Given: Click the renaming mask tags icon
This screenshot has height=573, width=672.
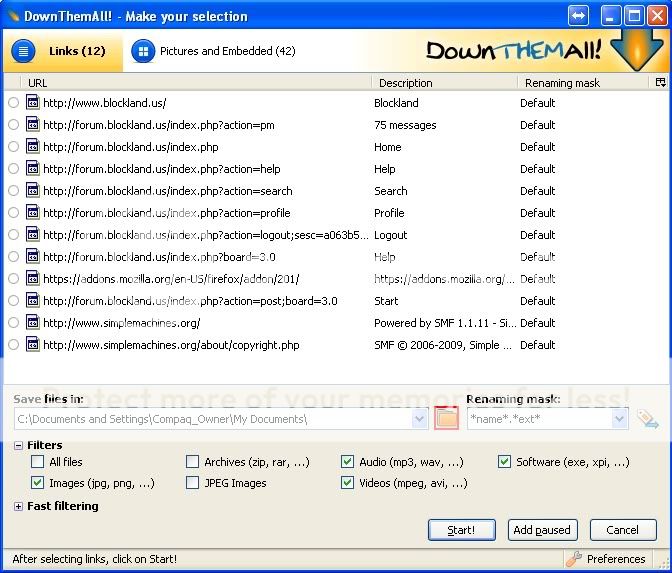Looking at the screenshot, I should [x=648, y=419].
